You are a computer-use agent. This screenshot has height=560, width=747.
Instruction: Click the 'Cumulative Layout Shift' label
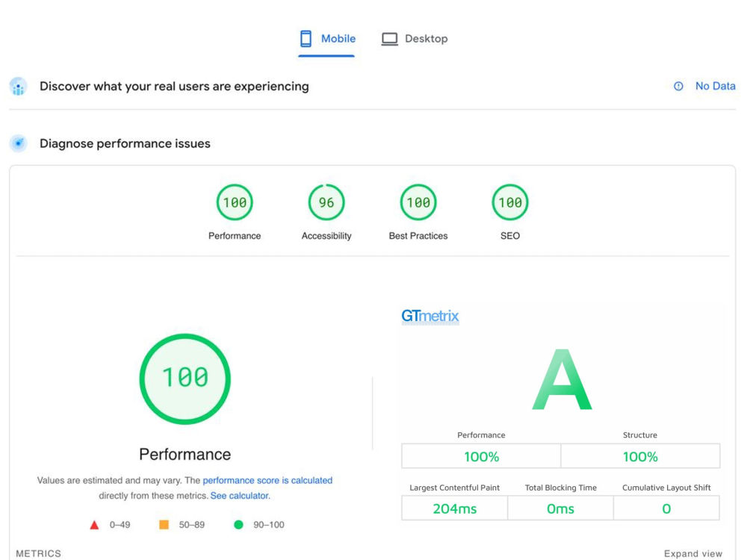(666, 488)
